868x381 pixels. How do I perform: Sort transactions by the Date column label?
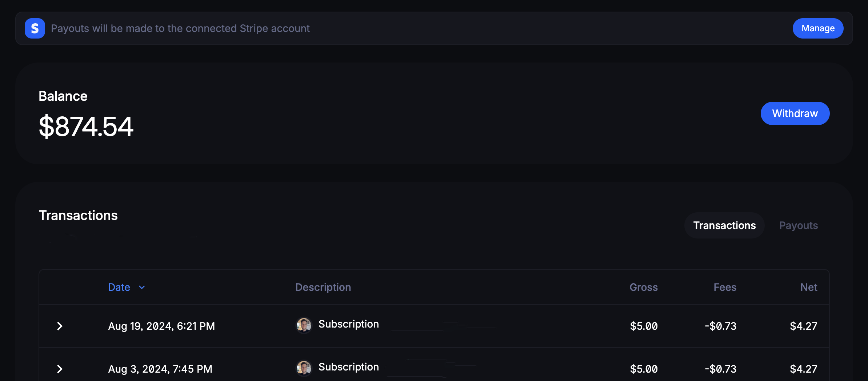click(119, 287)
